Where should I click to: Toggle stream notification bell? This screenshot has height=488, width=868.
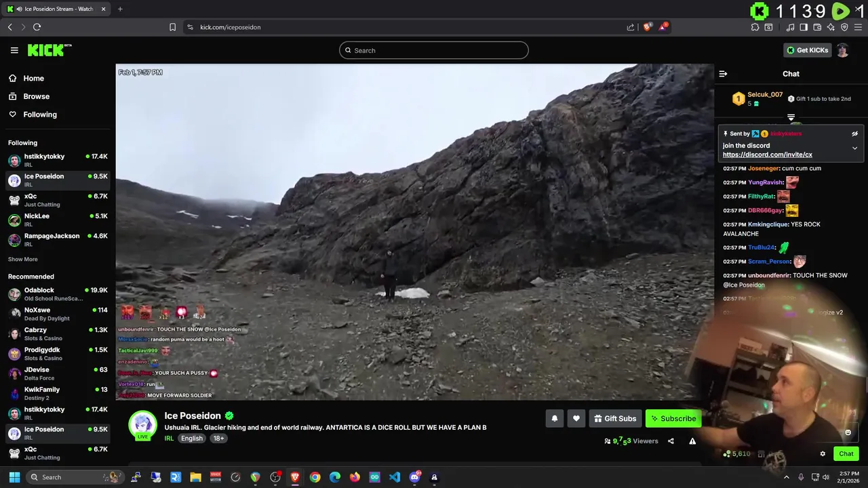(x=554, y=419)
